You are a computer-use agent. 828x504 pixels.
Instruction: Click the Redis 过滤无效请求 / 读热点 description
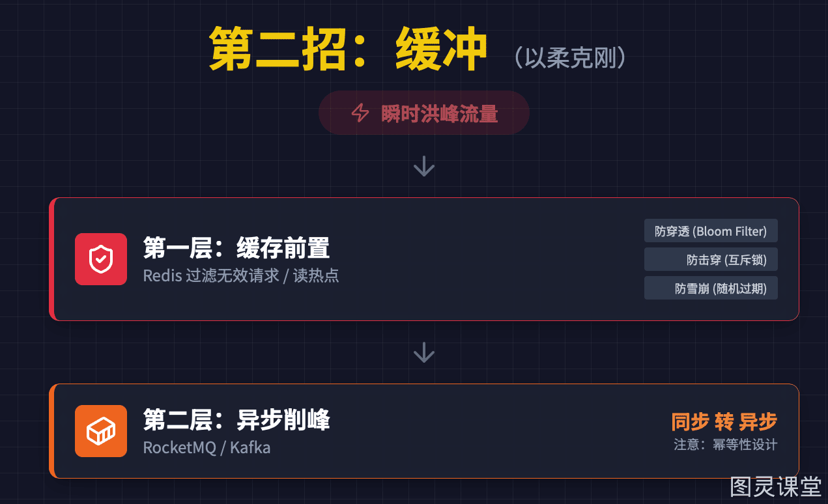pyautogui.click(x=241, y=275)
